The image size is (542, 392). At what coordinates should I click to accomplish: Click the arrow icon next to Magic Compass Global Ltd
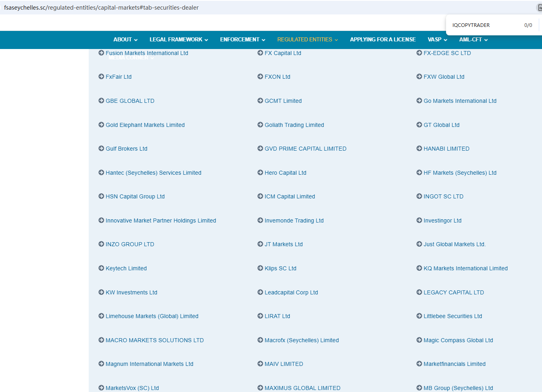click(x=419, y=340)
